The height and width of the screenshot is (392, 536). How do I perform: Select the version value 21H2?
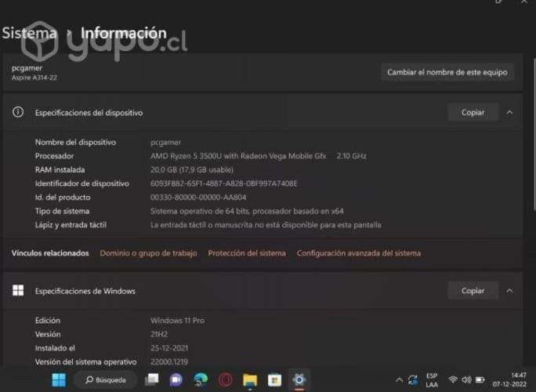tap(159, 334)
